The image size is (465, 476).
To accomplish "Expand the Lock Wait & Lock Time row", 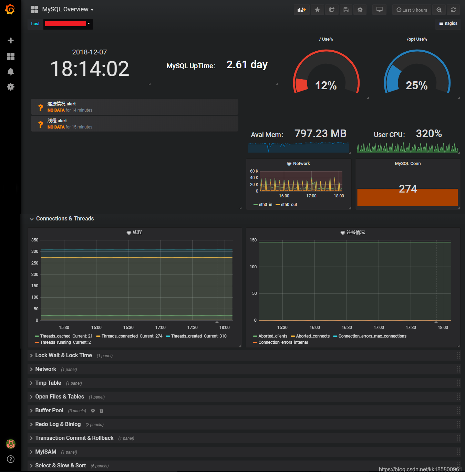I will pyautogui.click(x=61, y=355).
